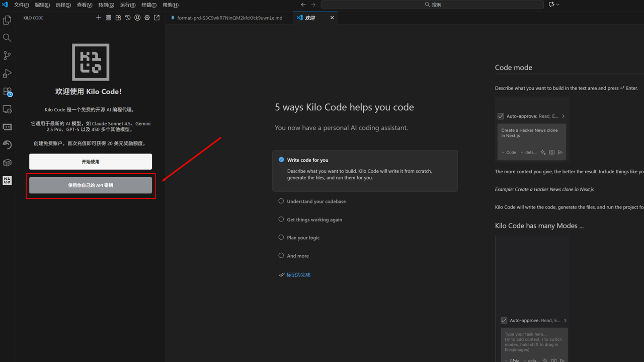The image size is (644, 362).
Task: Open the Search view in activity bar
Action: click(7, 38)
